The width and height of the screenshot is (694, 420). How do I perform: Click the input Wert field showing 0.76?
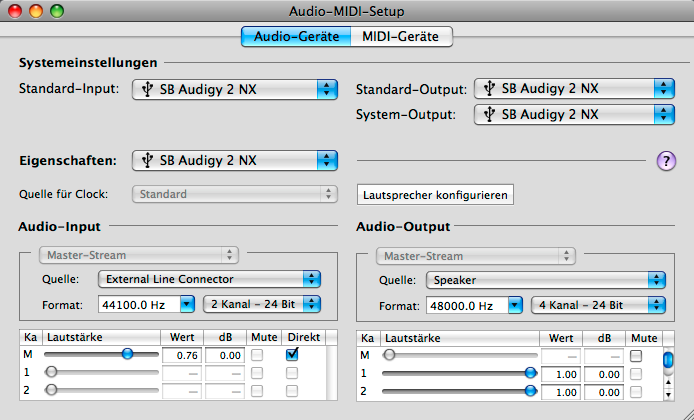[x=182, y=355]
